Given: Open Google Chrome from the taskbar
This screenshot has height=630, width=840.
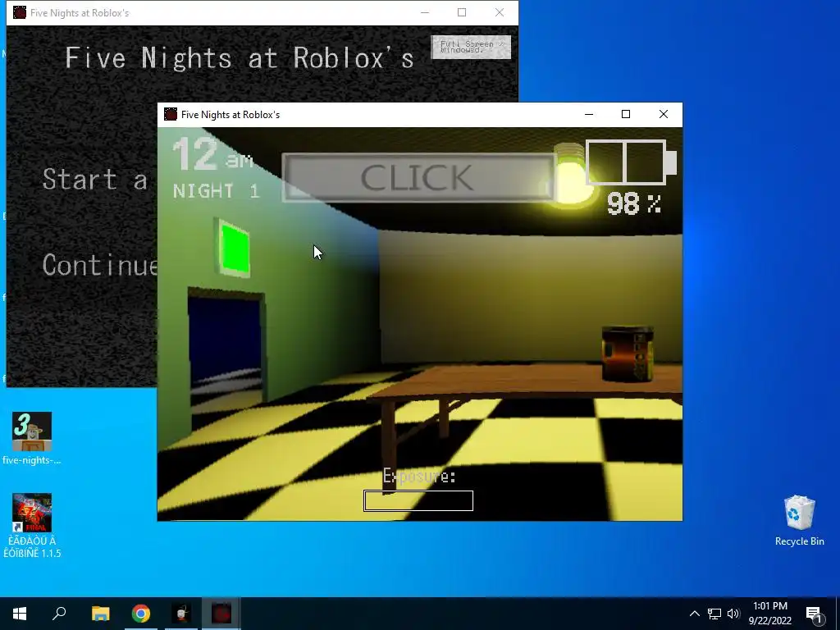Looking at the screenshot, I should coord(141,614).
